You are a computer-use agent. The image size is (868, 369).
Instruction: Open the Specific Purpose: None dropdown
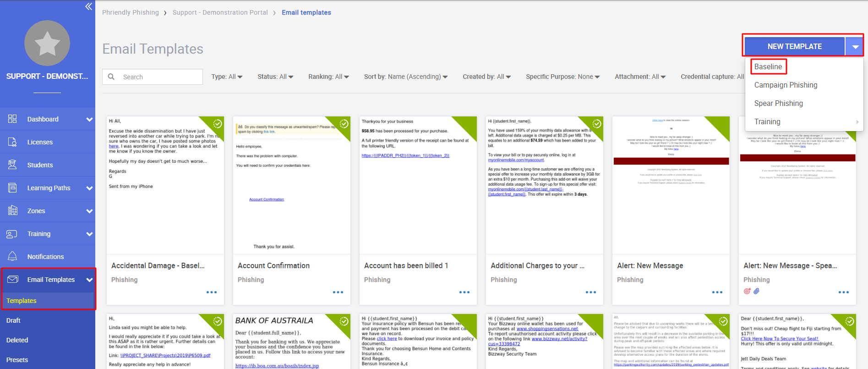[x=562, y=77]
